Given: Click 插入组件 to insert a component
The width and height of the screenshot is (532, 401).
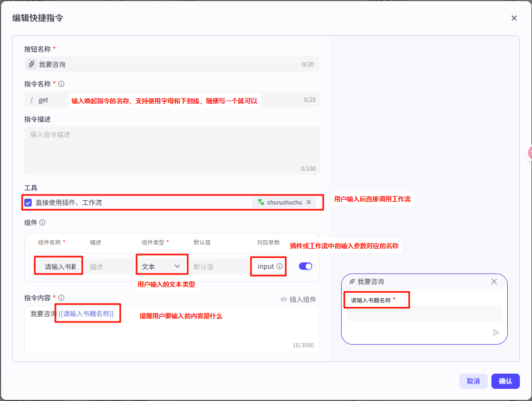Looking at the screenshot, I should tap(298, 299).
